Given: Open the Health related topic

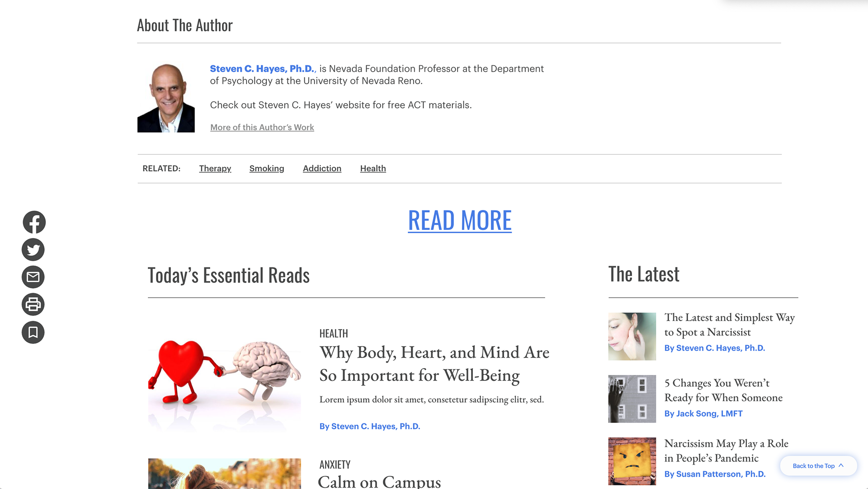Looking at the screenshot, I should click(x=373, y=168).
